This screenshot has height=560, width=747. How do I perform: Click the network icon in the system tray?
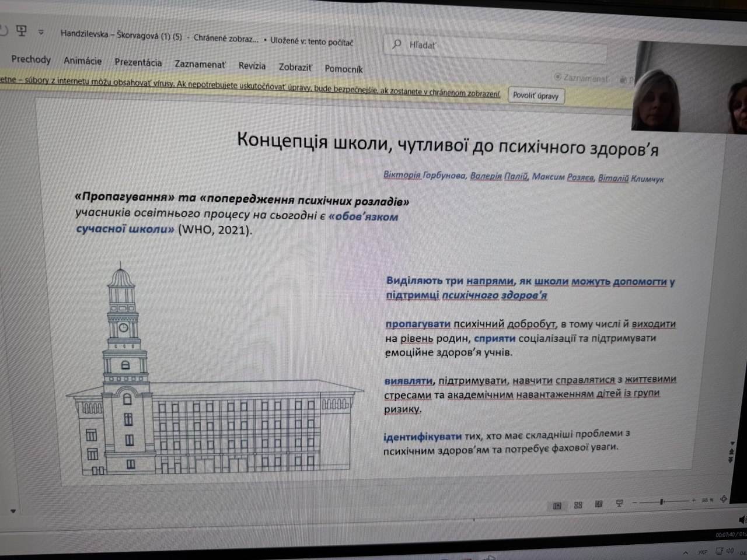[x=719, y=551]
